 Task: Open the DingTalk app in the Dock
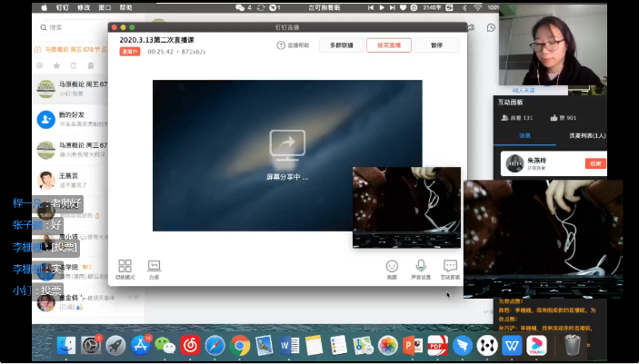coord(463,346)
